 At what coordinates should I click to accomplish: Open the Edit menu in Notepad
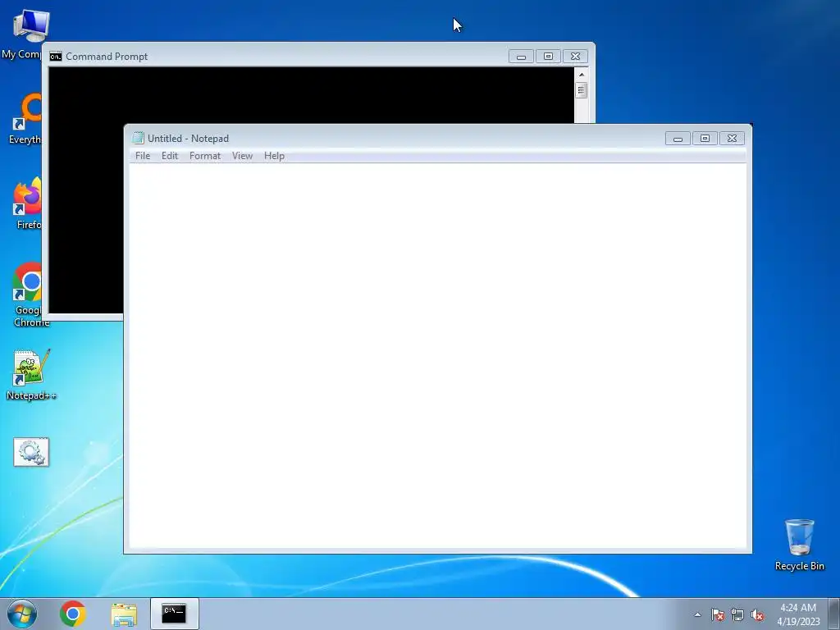click(x=169, y=156)
